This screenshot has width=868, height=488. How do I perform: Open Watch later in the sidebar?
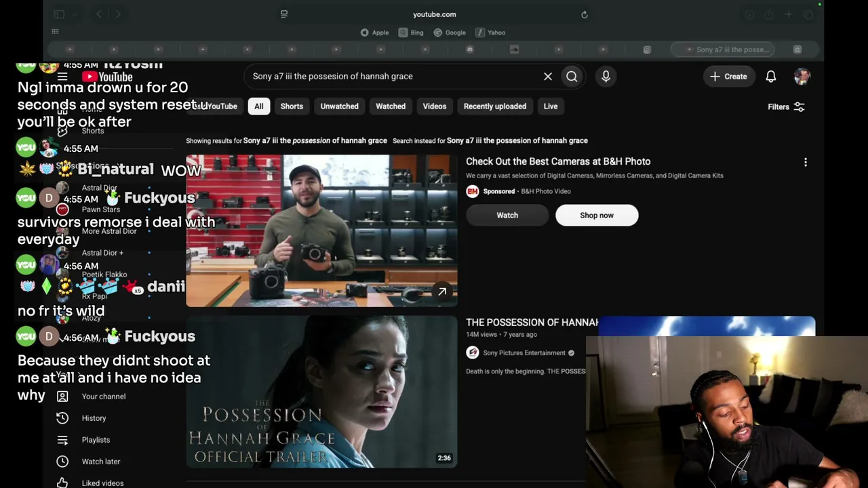[x=101, y=462]
